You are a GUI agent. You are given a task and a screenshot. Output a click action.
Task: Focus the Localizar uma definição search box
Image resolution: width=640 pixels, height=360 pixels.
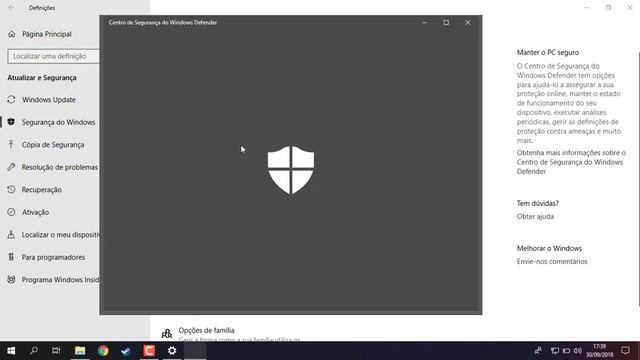[x=53, y=56]
